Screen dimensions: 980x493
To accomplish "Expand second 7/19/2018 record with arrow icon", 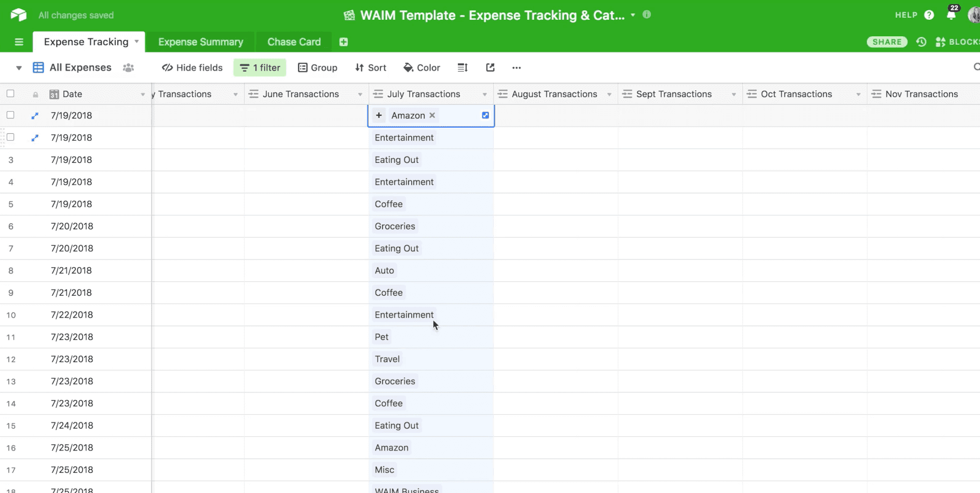I will tap(35, 138).
